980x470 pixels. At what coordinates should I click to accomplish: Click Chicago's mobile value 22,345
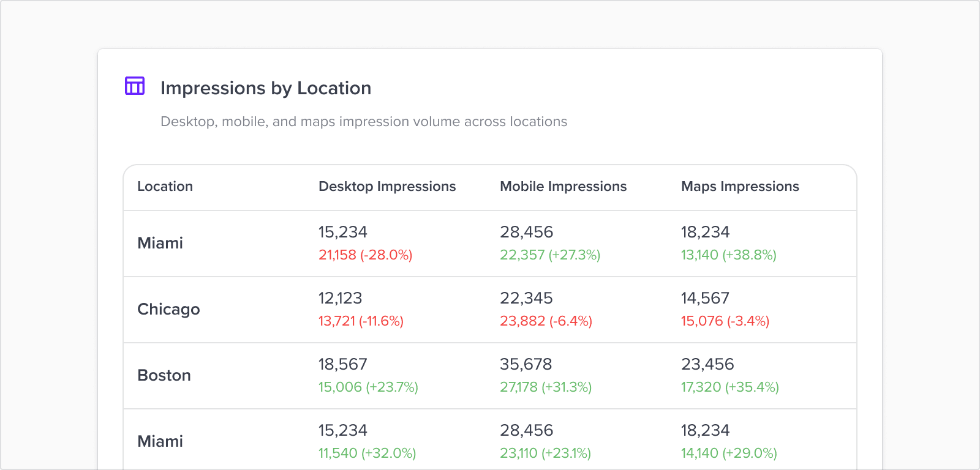526,298
